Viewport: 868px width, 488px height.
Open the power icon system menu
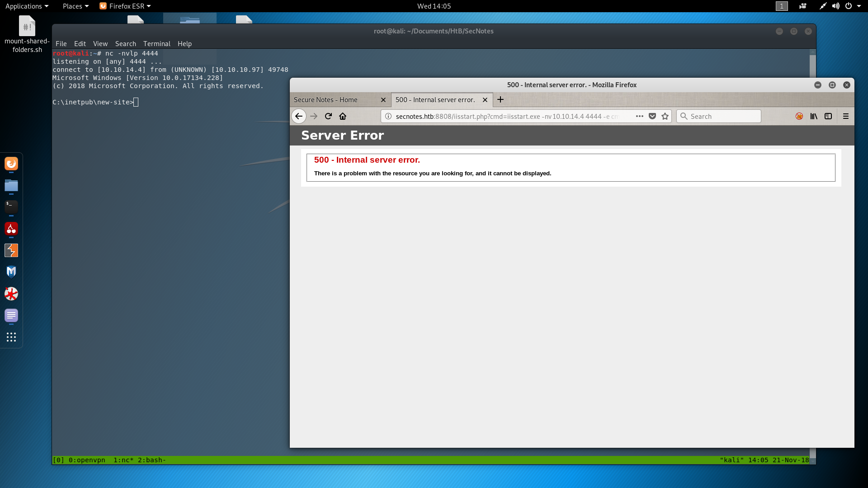[849, 6]
